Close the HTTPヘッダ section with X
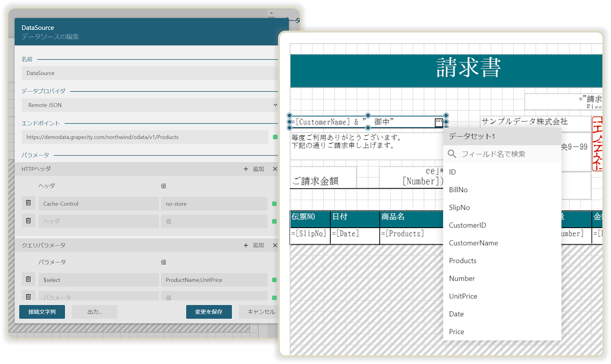 275,169
